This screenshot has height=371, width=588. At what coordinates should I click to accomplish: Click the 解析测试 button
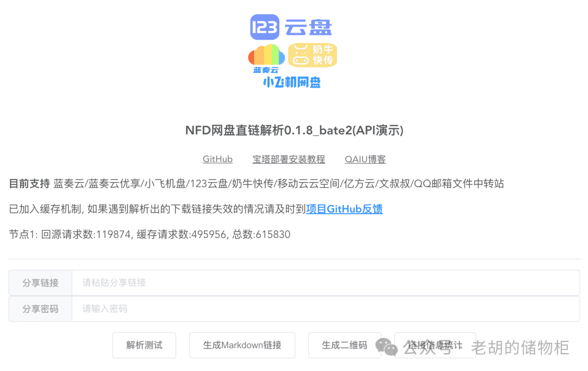click(144, 345)
